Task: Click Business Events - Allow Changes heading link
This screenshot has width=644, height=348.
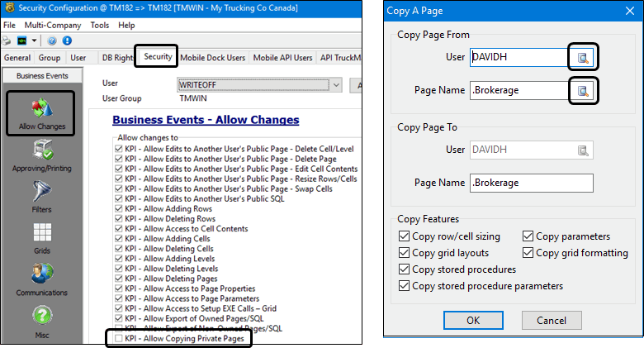Action: [x=206, y=120]
